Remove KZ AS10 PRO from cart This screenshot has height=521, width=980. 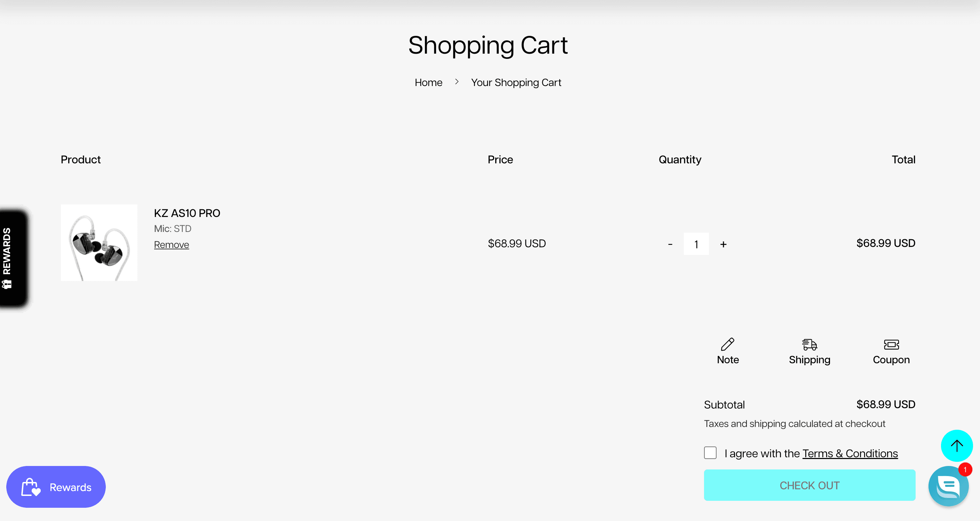[171, 244]
